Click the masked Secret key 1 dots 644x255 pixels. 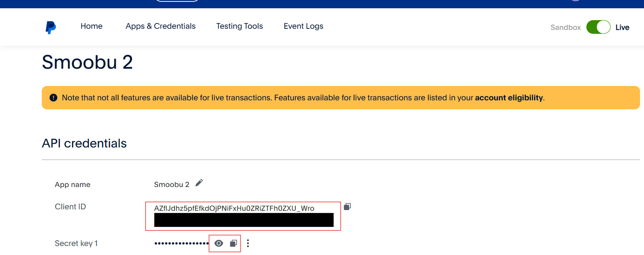click(182, 243)
